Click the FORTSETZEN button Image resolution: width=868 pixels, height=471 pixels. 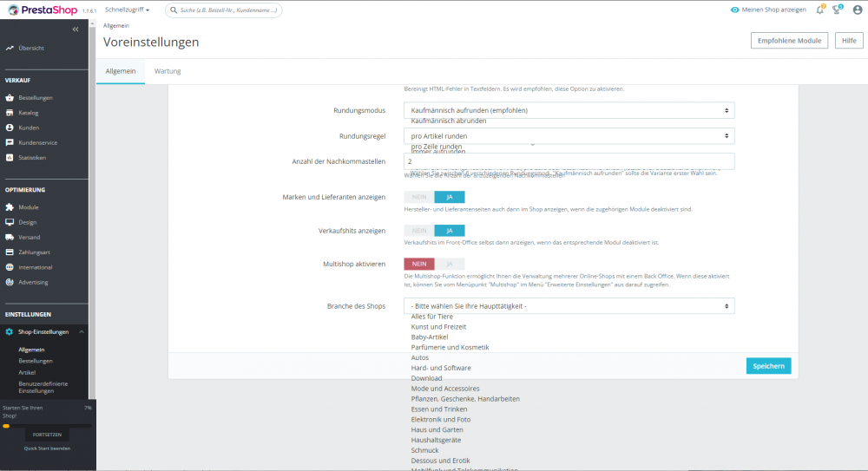point(47,435)
